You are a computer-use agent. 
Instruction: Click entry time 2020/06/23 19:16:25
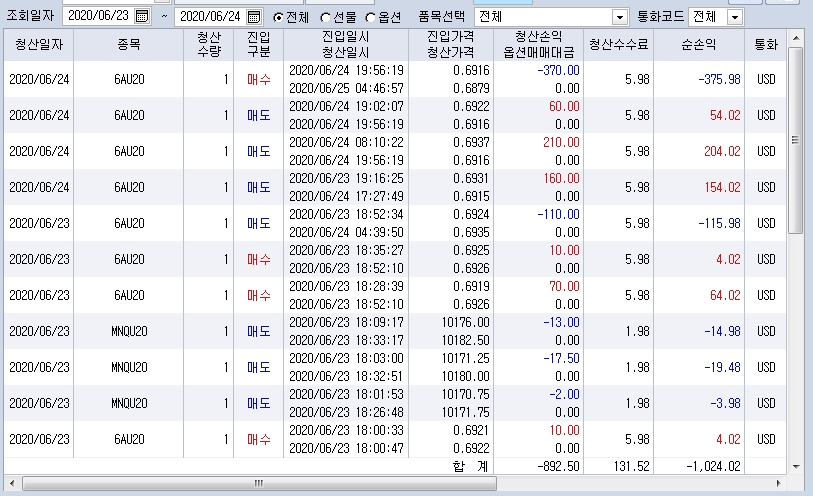pyautogui.click(x=346, y=178)
